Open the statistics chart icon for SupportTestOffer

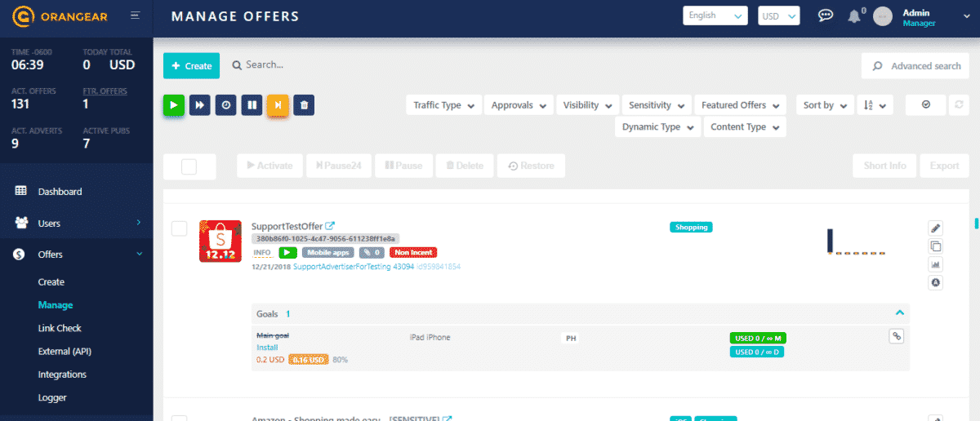tap(936, 264)
